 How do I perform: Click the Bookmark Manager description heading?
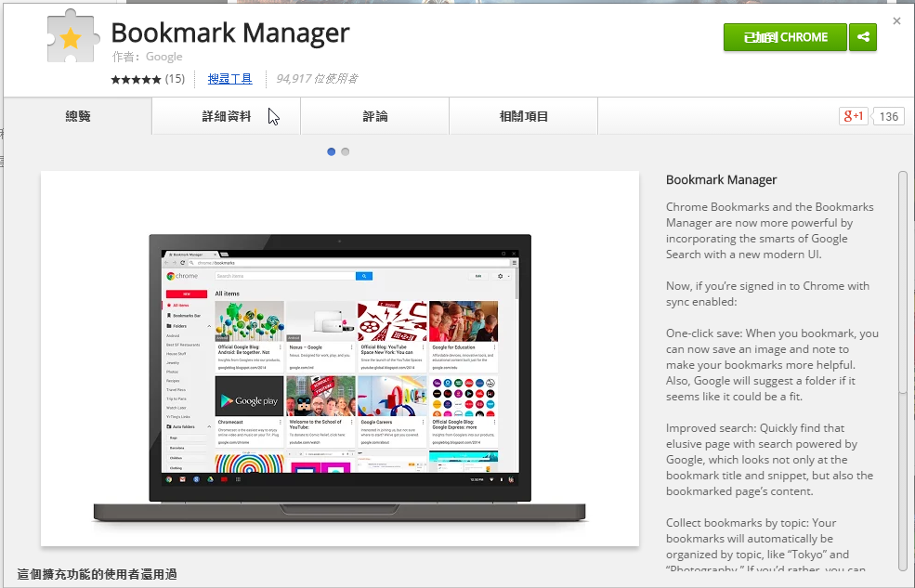(721, 179)
